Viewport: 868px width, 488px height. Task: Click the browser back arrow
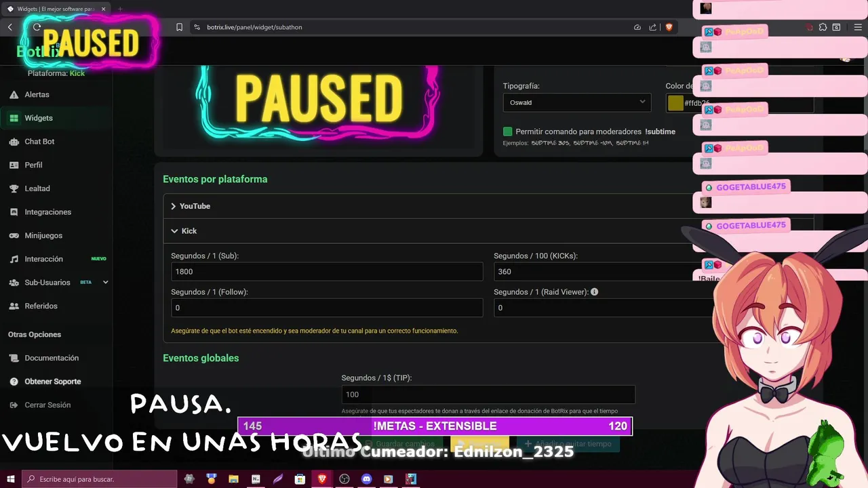point(10,27)
